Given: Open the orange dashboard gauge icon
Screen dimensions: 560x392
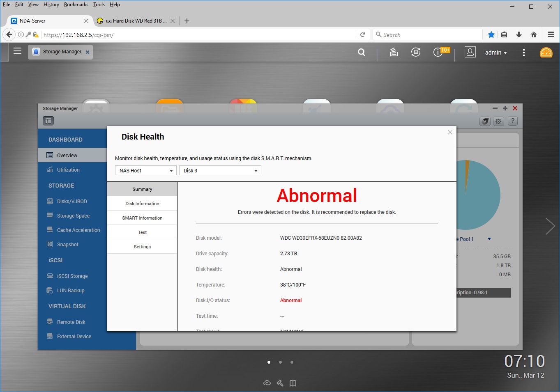Looking at the screenshot, I should [x=546, y=53].
